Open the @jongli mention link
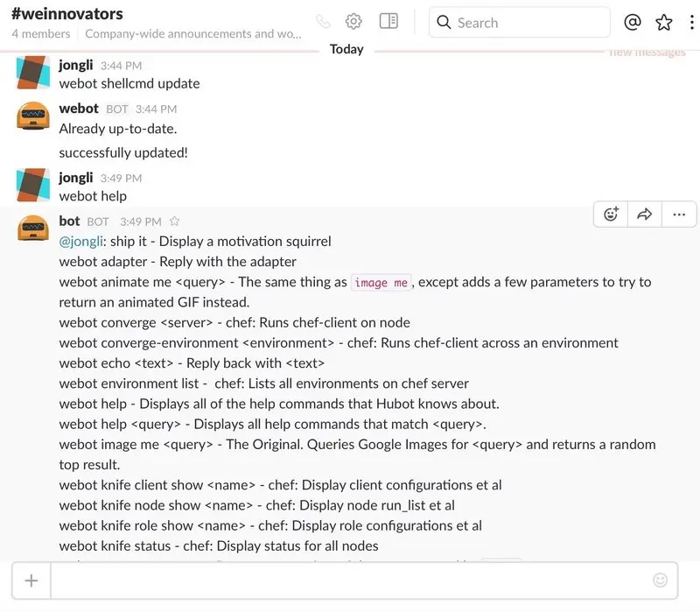The image size is (700, 612). click(x=81, y=242)
